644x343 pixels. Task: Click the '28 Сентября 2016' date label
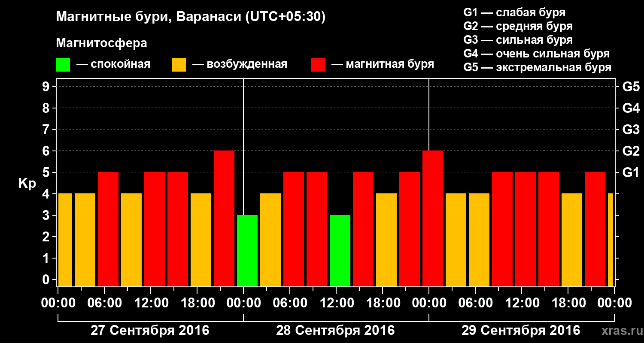(x=335, y=331)
